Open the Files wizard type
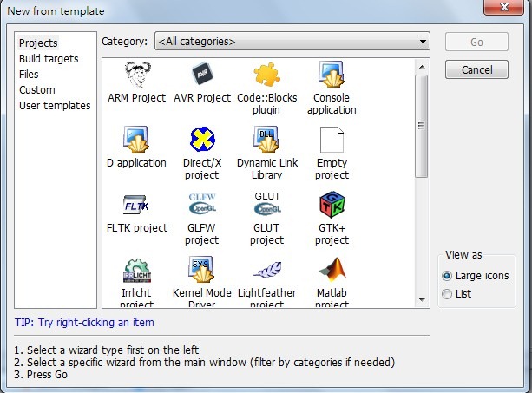Screen dimensions: 532x393 (29, 75)
